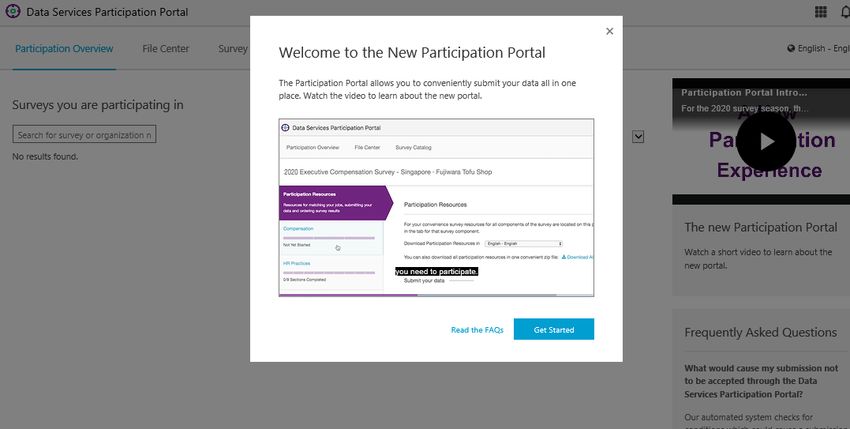Click the survey or organization search field

[x=84, y=135]
